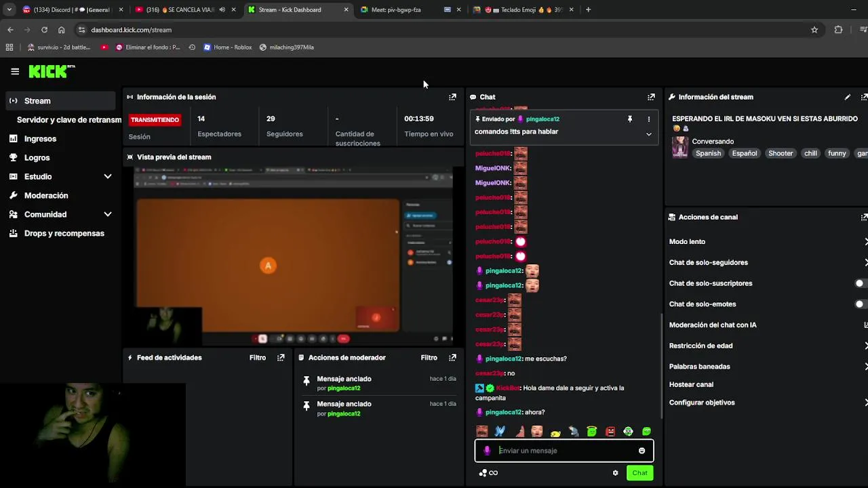The width and height of the screenshot is (868, 488).
Task: Open Modo lento settings
Action: 767,242
